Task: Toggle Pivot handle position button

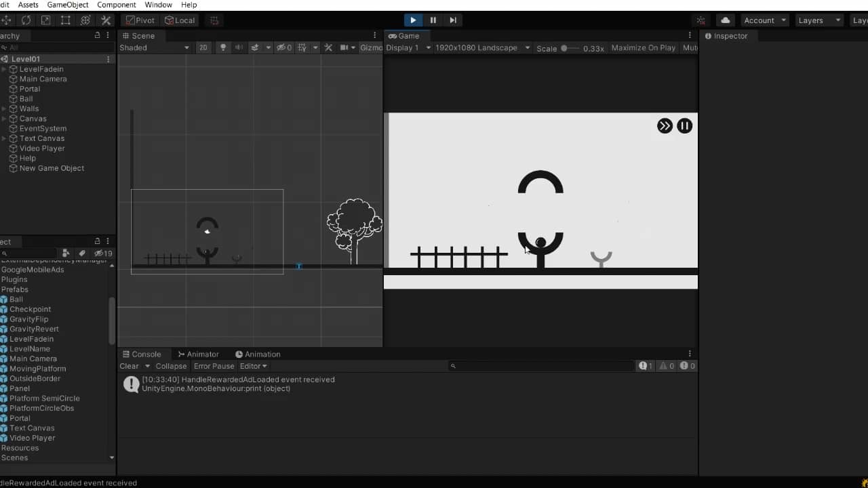Action: [140, 20]
